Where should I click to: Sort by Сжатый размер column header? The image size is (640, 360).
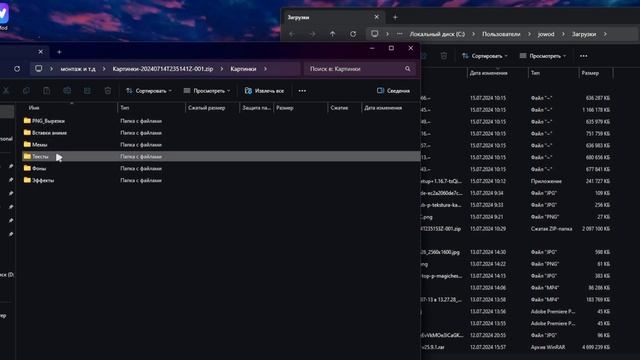pyautogui.click(x=207, y=108)
